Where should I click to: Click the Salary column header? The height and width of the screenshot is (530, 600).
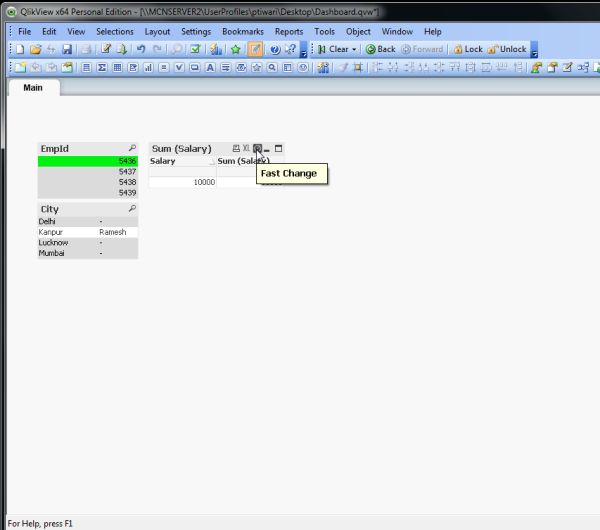182,161
